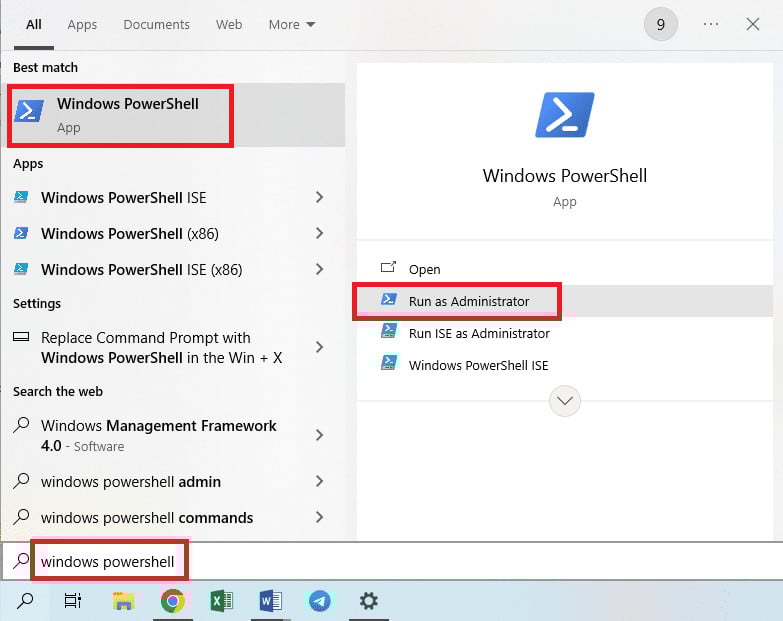This screenshot has height=621, width=783.
Task: Open Telegram from the taskbar
Action: pyautogui.click(x=320, y=601)
